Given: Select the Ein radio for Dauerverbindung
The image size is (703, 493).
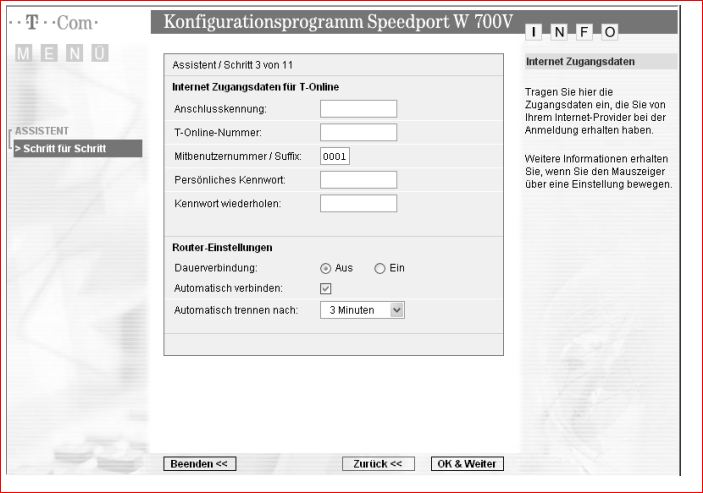Looking at the screenshot, I should 380,268.
